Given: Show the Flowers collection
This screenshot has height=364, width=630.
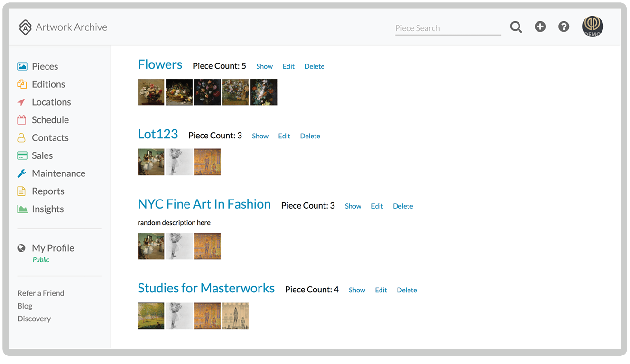Looking at the screenshot, I should coord(264,66).
